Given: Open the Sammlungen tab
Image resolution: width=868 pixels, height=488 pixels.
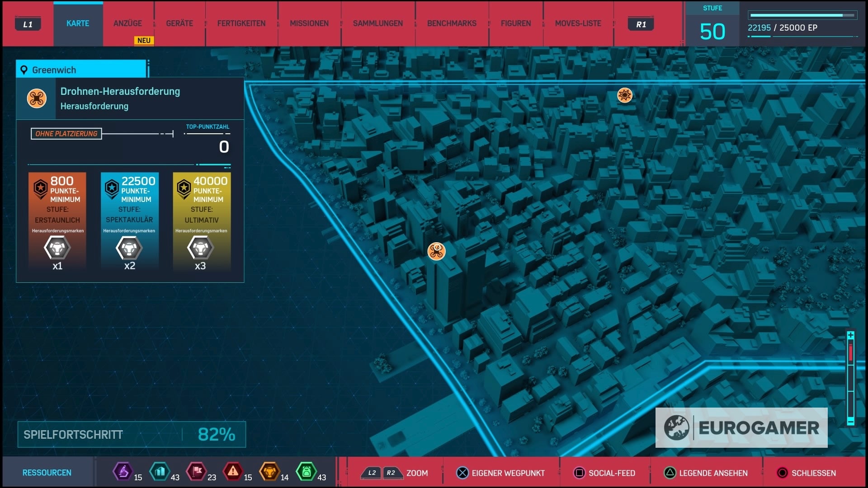Looking at the screenshot, I should point(378,23).
